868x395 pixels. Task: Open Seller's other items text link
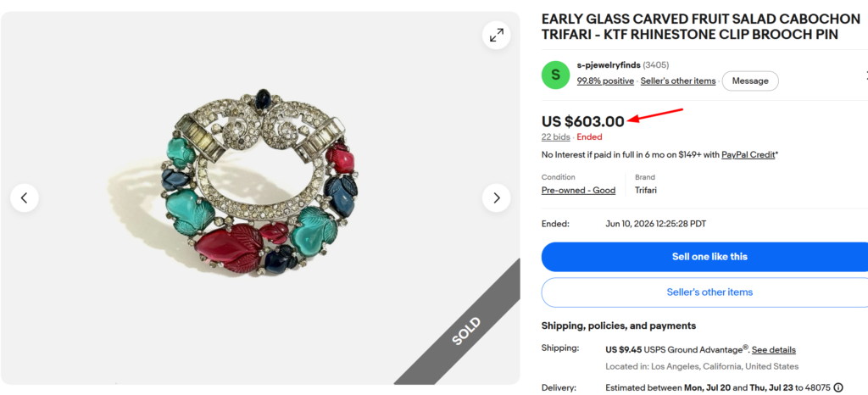click(x=678, y=81)
